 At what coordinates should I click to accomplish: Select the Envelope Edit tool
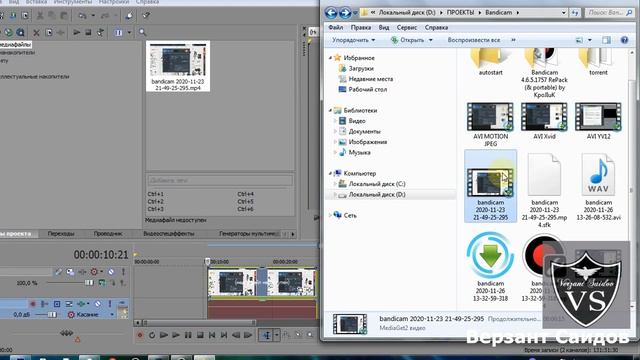(x=287, y=335)
